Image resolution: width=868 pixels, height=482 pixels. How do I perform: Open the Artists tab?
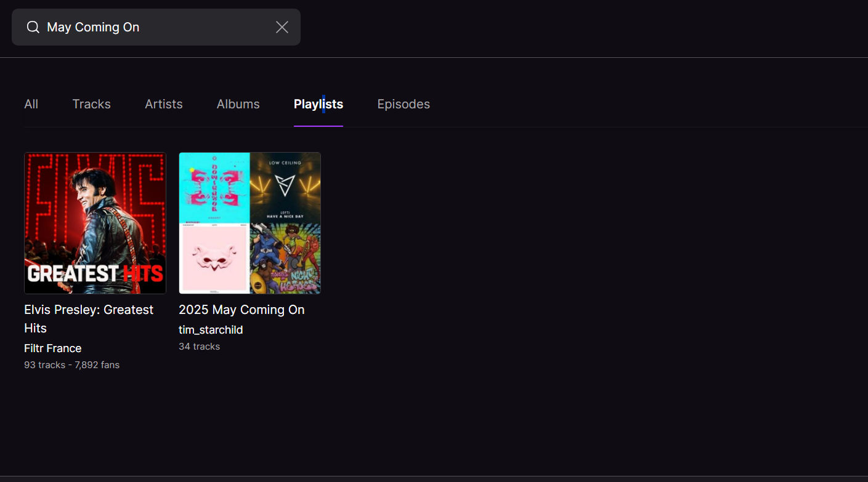pyautogui.click(x=164, y=104)
